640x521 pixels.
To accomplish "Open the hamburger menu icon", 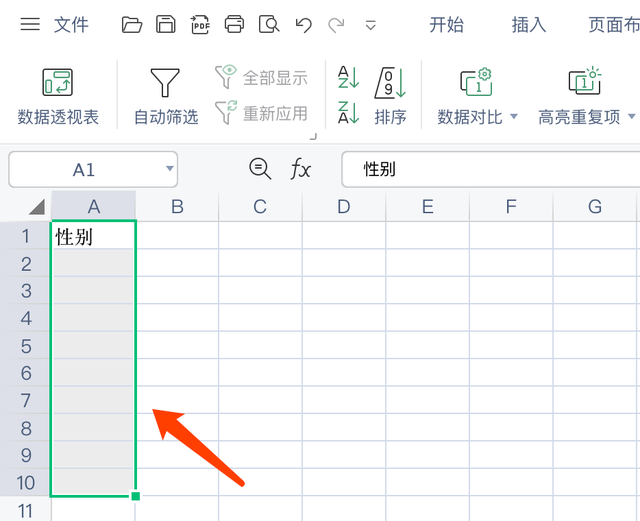I will [30, 24].
